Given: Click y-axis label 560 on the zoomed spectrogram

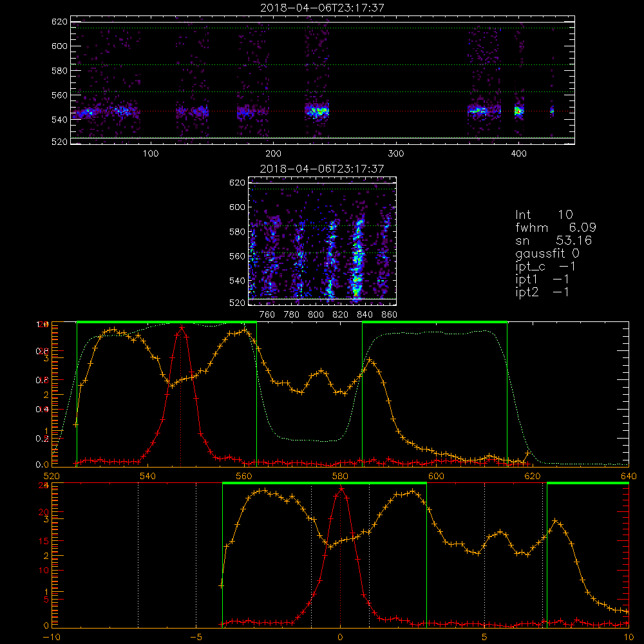Looking at the screenshot, I should tap(238, 256).
